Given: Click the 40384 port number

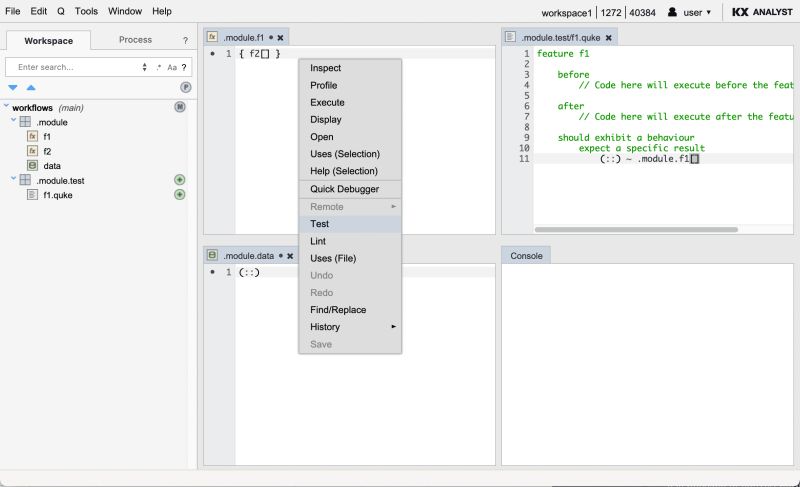Looking at the screenshot, I should click(642, 13).
